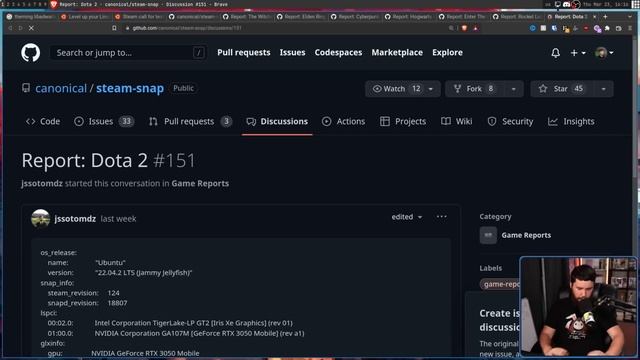Open the post three-dots options menu

[441, 217]
